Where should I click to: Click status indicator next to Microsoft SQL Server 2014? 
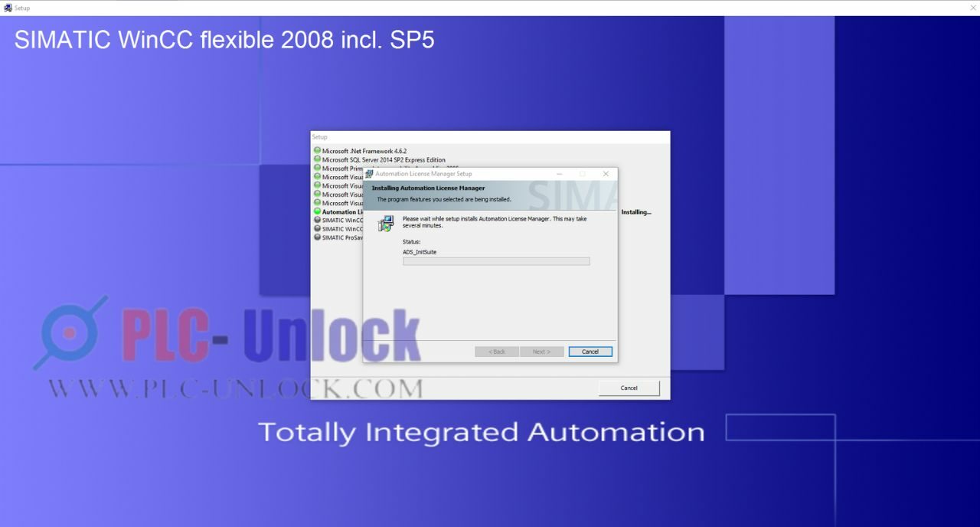(x=317, y=159)
